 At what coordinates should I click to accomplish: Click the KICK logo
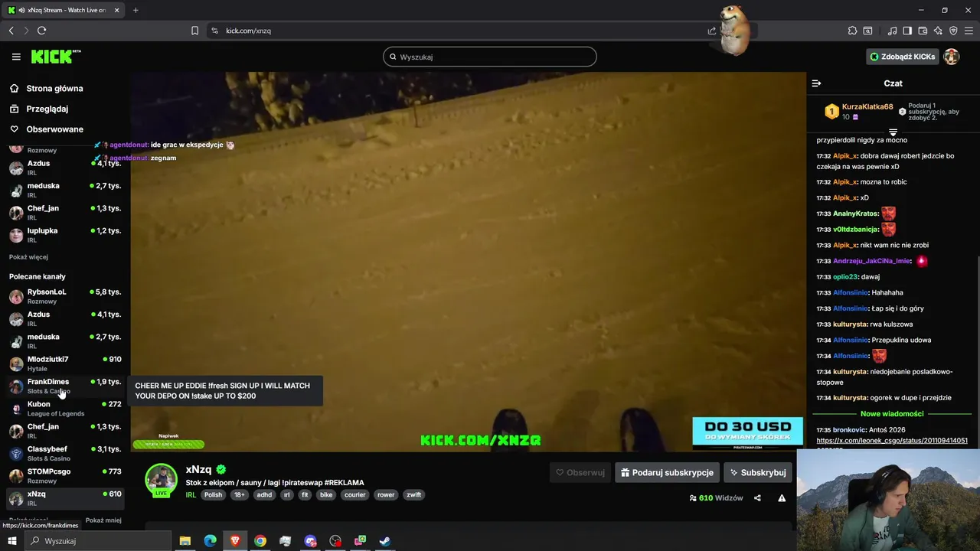[55, 57]
